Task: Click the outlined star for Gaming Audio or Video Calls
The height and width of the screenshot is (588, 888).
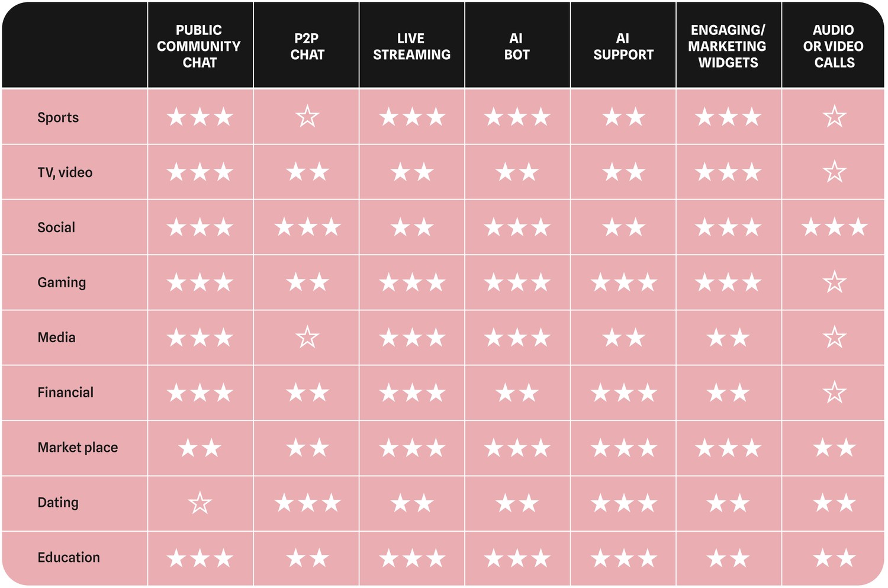Action: tap(835, 282)
